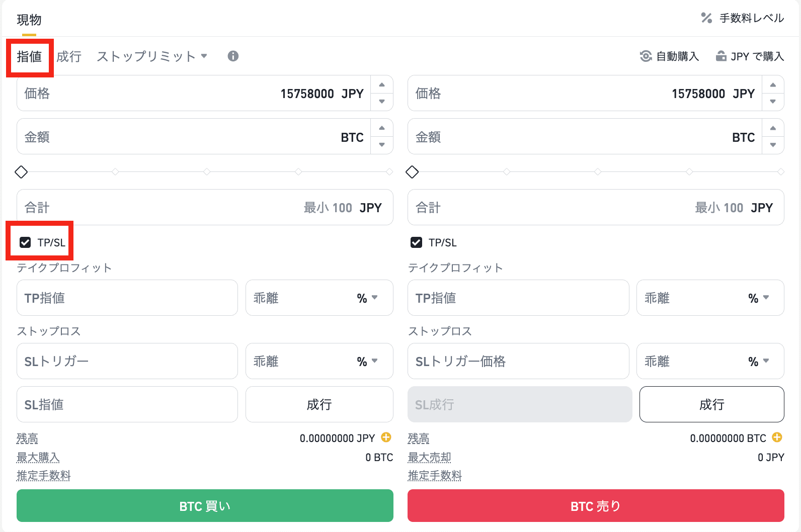
Task: Open the 乖離 % dropdown for buy take profit
Action: click(x=374, y=298)
